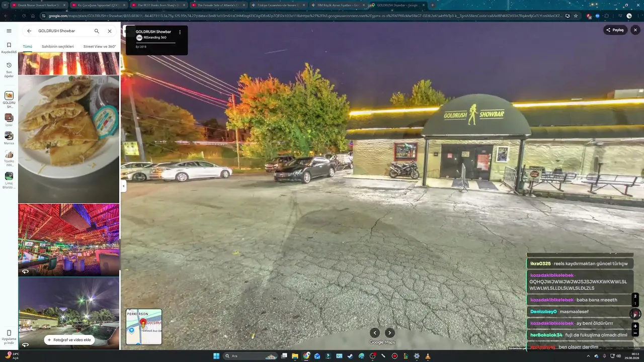Open VLC media player from the taskbar
The image size is (644, 362).
[x=428, y=356]
